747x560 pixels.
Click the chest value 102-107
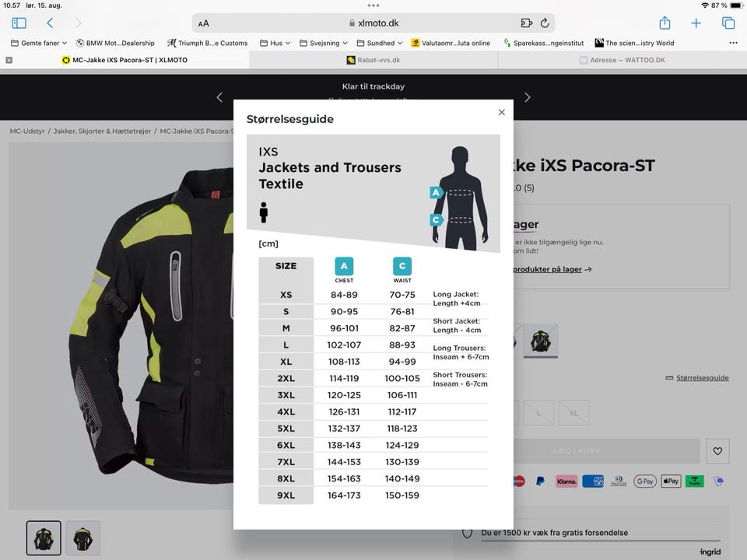[344, 345]
